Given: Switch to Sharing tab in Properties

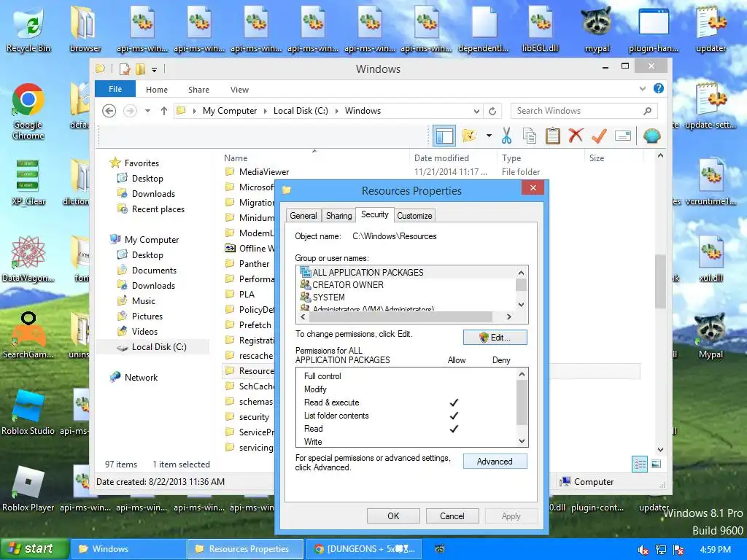Looking at the screenshot, I should (x=339, y=216).
